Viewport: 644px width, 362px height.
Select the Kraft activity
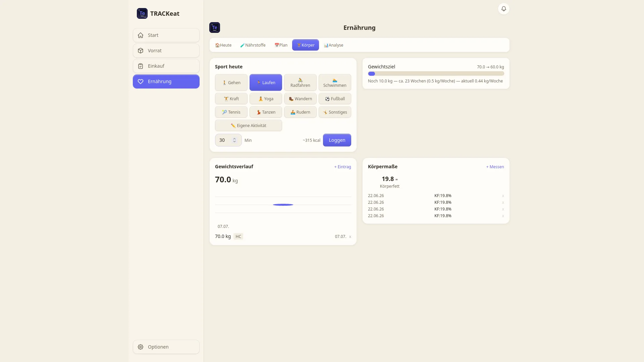(x=231, y=99)
